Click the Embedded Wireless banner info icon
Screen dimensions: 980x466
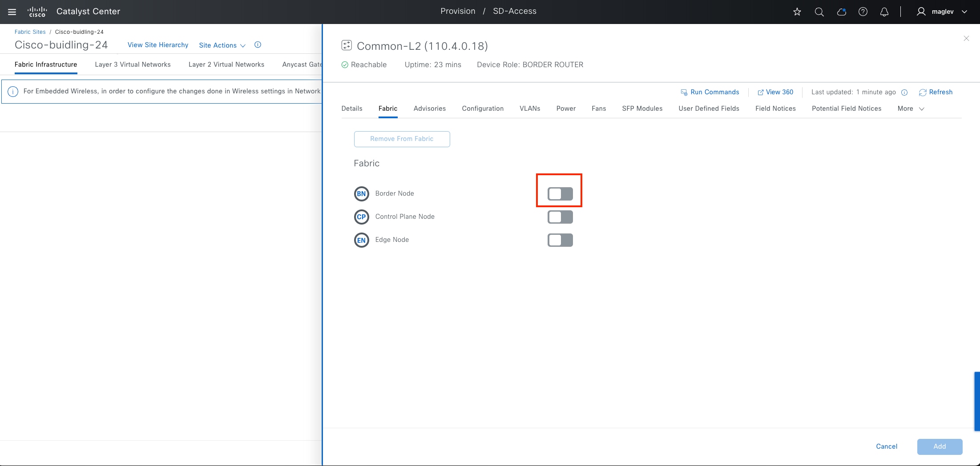click(x=13, y=92)
